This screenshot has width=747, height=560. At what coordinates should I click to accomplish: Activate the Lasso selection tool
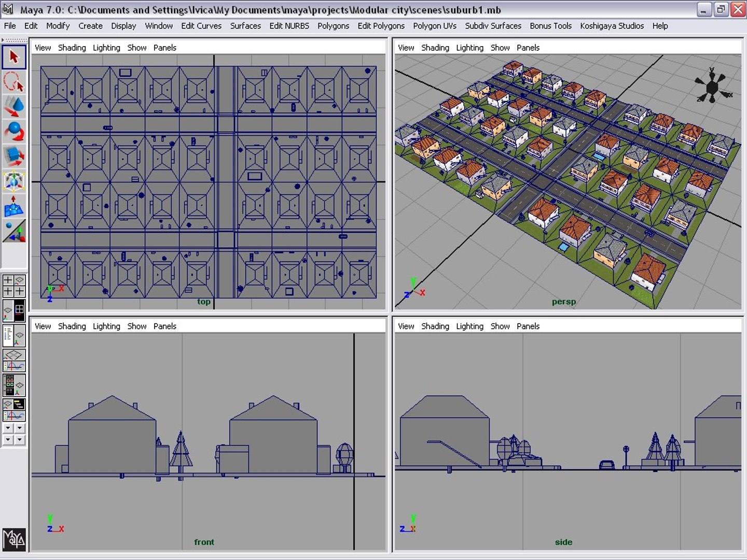(x=14, y=82)
